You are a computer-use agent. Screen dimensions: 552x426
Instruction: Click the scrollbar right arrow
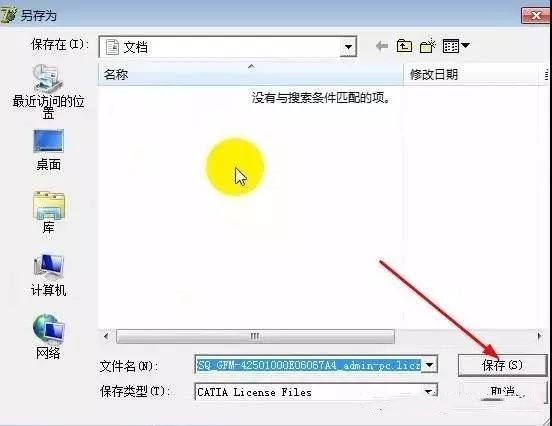tap(539, 336)
